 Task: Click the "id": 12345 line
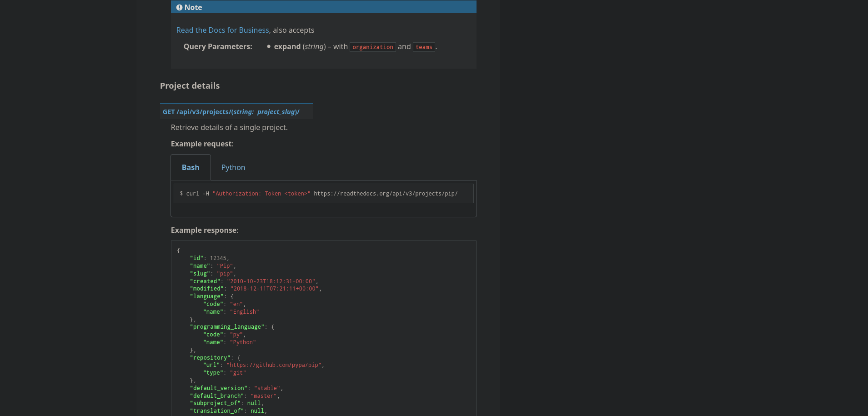[210, 258]
